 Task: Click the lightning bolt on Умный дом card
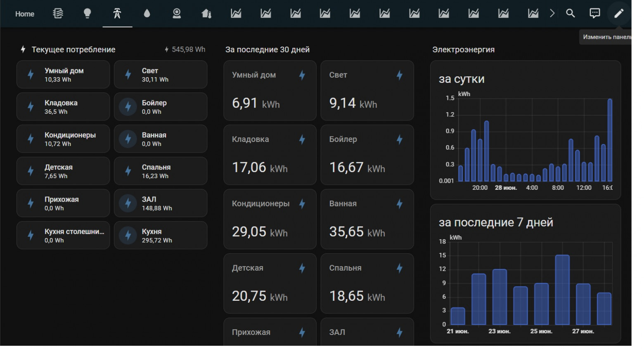coord(303,75)
